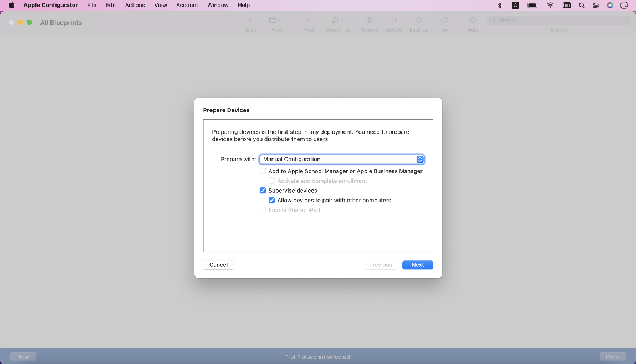
Task: Open the Prepare with Manual Configuration dropdown
Action: pyautogui.click(x=341, y=160)
